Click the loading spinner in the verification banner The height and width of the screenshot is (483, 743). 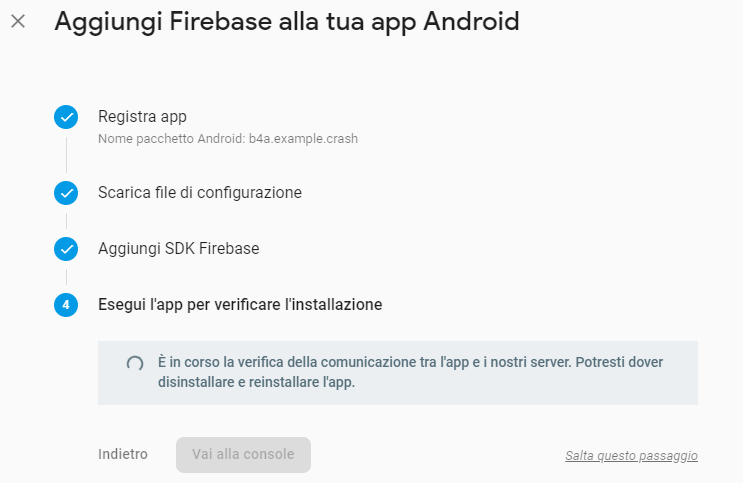tap(134, 364)
